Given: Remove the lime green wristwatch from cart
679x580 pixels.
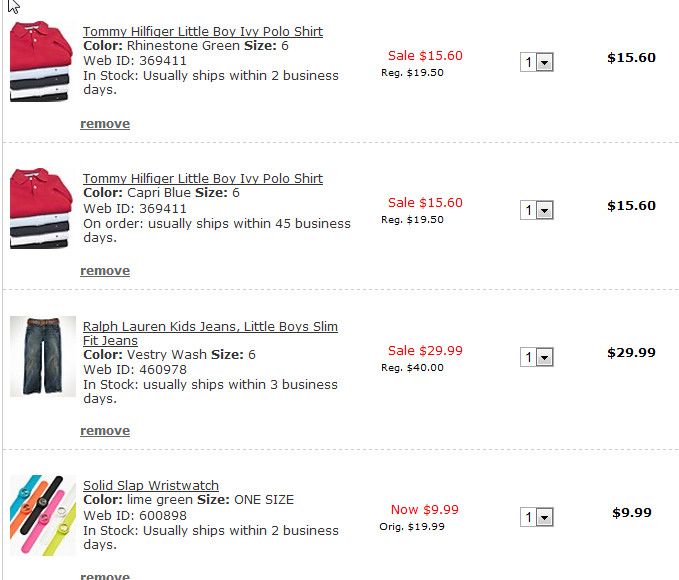Looking at the screenshot, I should click(x=105, y=575).
